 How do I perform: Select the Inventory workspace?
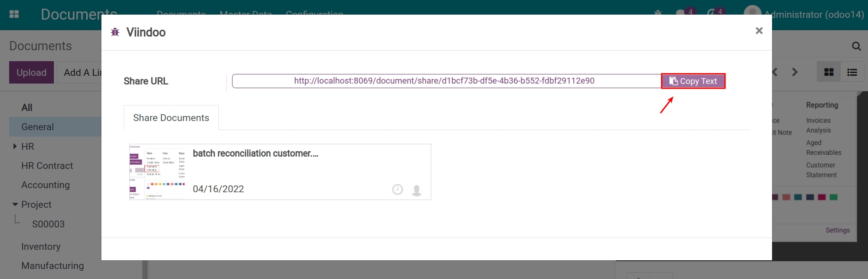pyautogui.click(x=41, y=247)
